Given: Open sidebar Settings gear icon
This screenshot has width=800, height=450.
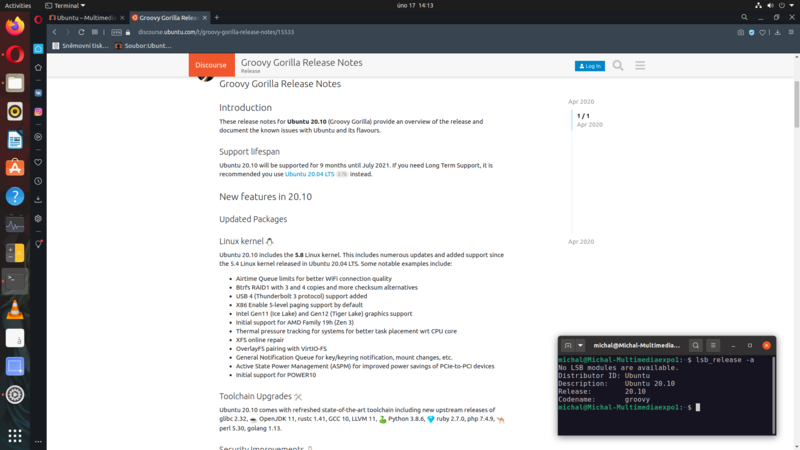Looking at the screenshot, I should coord(38,218).
